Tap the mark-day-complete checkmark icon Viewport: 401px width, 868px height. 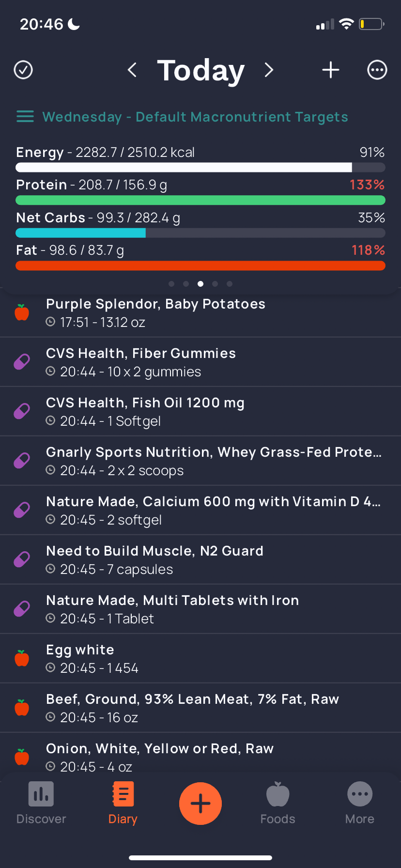pyautogui.click(x=23, y=70)
